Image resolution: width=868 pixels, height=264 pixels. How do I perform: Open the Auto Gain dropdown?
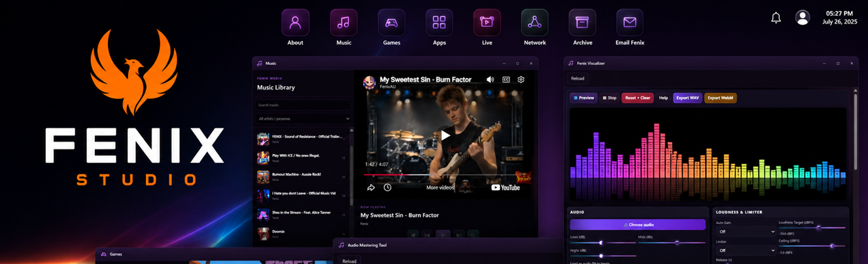(746, 232)
